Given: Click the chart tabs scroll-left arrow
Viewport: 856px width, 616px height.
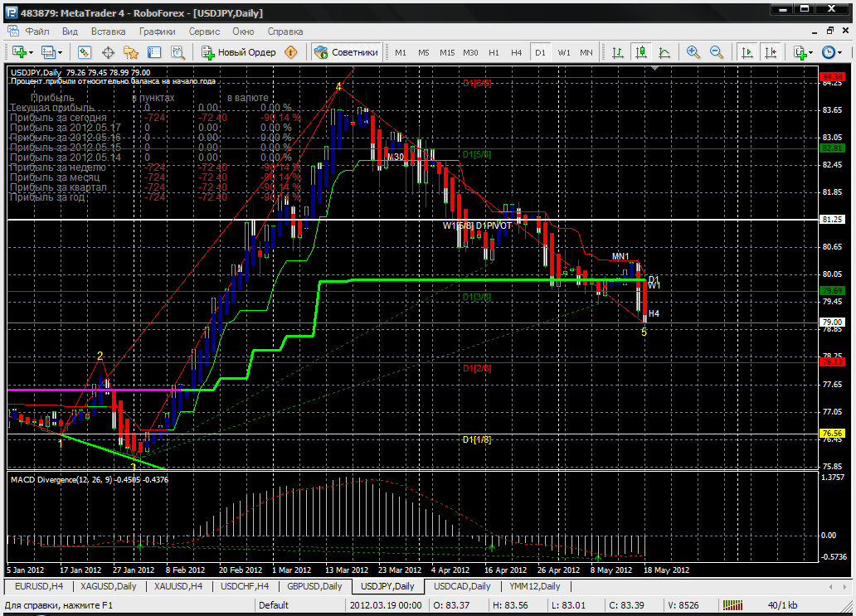Looking at the screenshot, I should [830, 587].
